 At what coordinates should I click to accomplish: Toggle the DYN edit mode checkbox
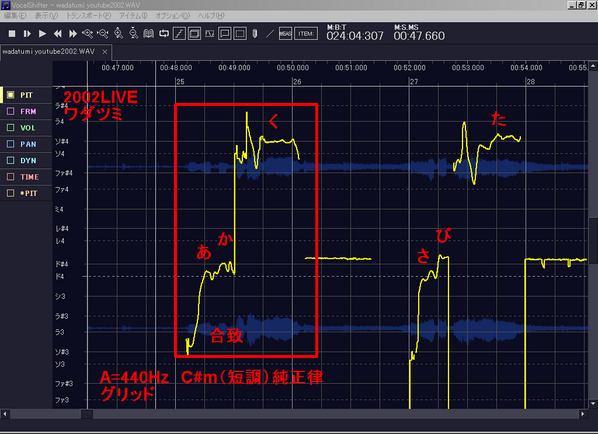[11, 161]
